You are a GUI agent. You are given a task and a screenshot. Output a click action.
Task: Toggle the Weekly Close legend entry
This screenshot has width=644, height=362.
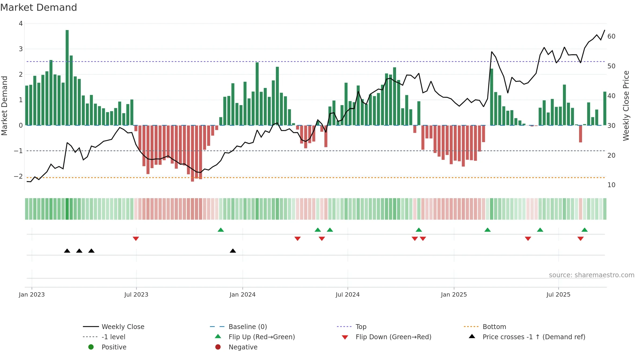tap(114, 327)
